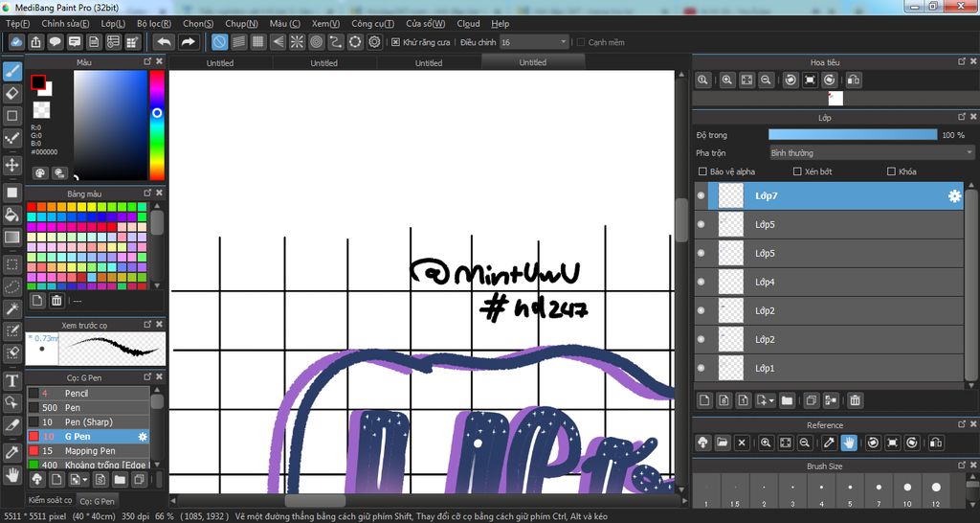Click the Redo arrow in toolbar
The height and width of the screenshot is (523, 980).
point(188,42)
